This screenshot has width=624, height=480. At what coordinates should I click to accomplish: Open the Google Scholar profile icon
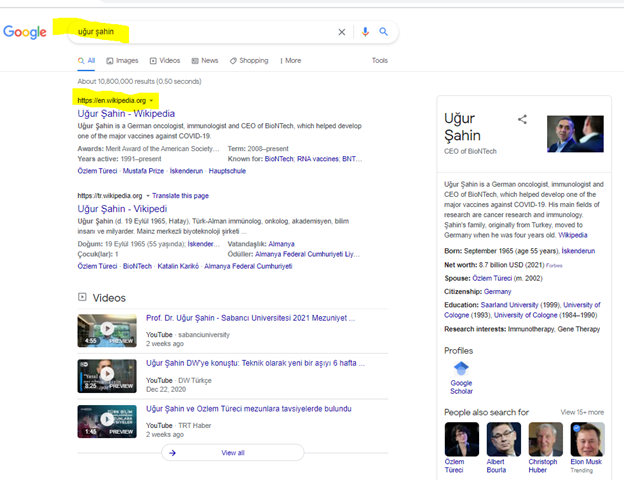pyautogui.click(x=461, y=368)
